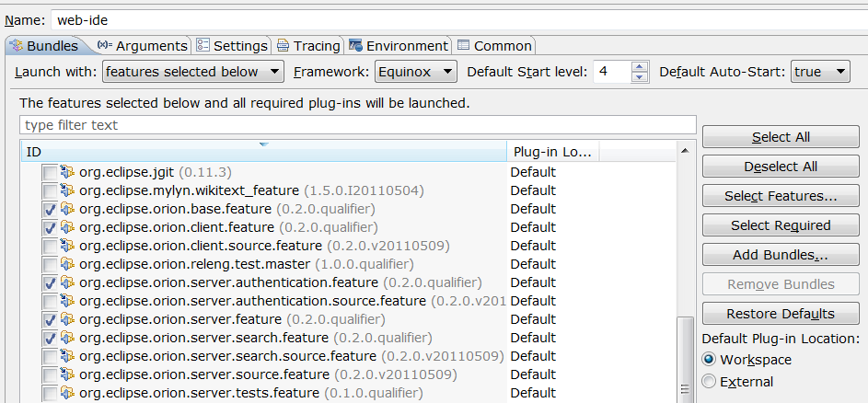This screenshot has height=403, width=868.
Task: Click the Select Features... button
Action: (x=781, y=196)
